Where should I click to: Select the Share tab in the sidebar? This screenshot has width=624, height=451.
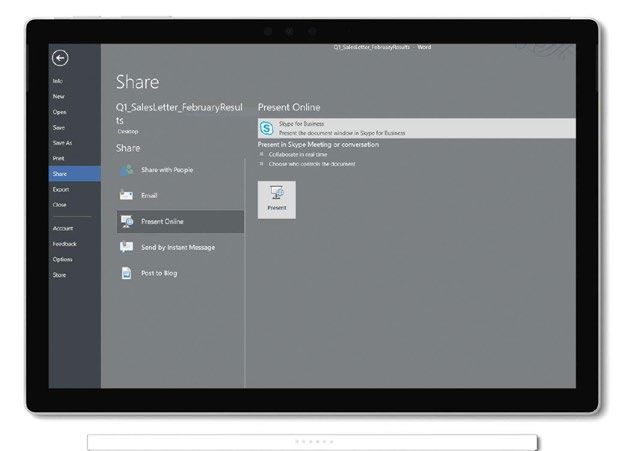(x=74, y=174)
